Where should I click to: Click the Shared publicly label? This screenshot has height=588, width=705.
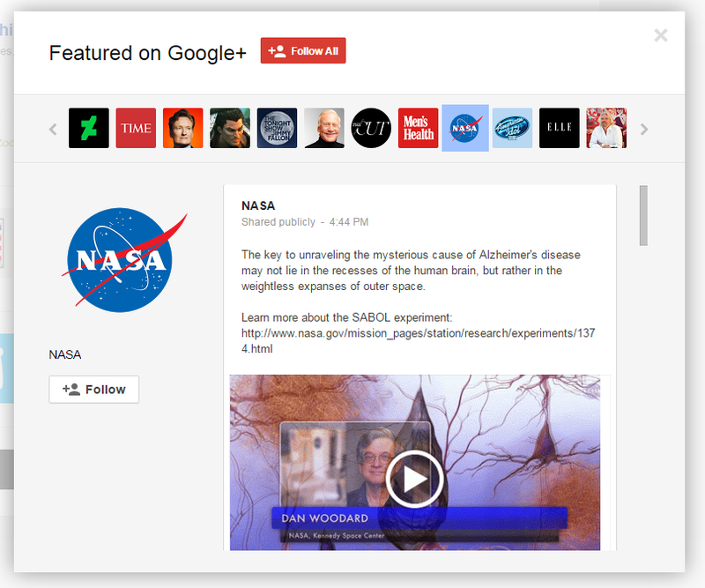(278, 222)
